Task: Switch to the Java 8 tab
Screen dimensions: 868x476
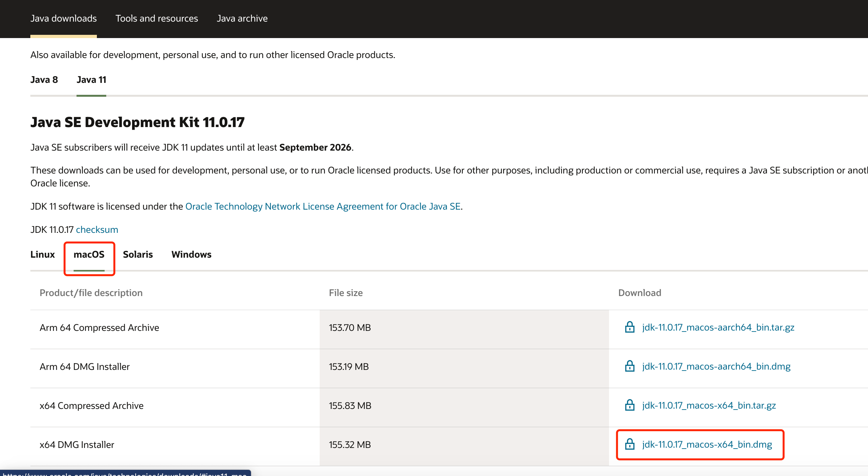Action: (44, 80)
